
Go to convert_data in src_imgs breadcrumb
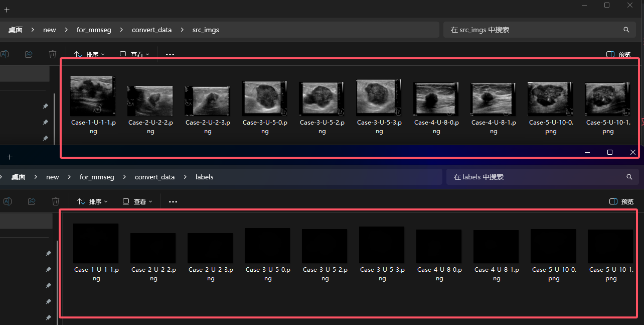coord(151,30)
